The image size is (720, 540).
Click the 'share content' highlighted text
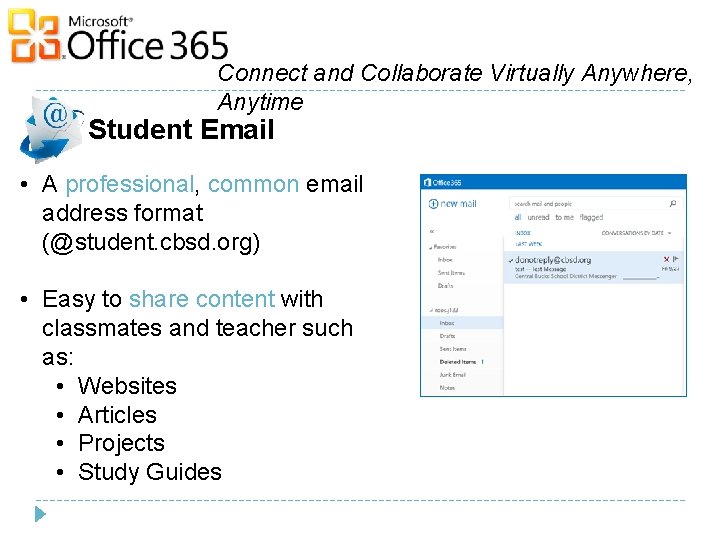[202, 299]
